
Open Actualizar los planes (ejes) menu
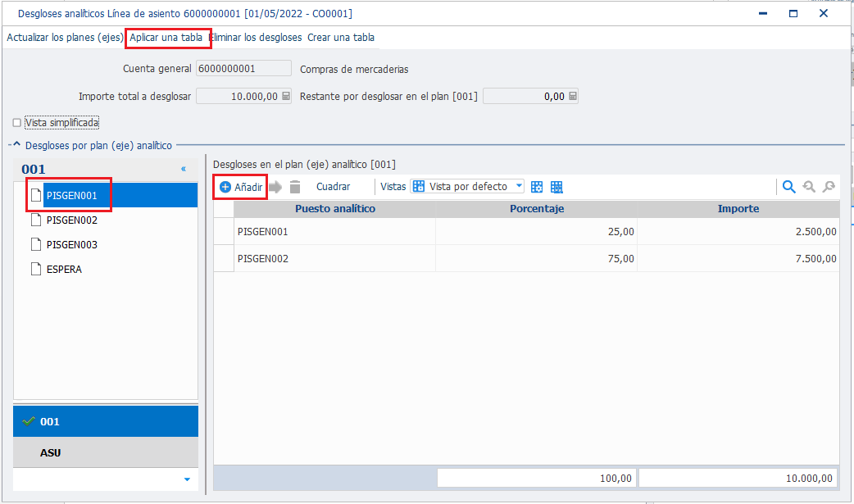point(66,38)
